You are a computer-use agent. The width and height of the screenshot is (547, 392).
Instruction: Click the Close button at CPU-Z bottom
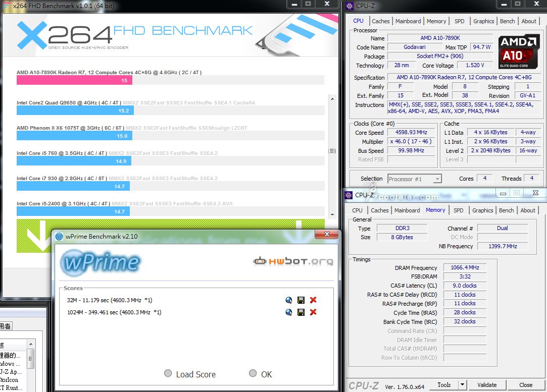point(526,385)
